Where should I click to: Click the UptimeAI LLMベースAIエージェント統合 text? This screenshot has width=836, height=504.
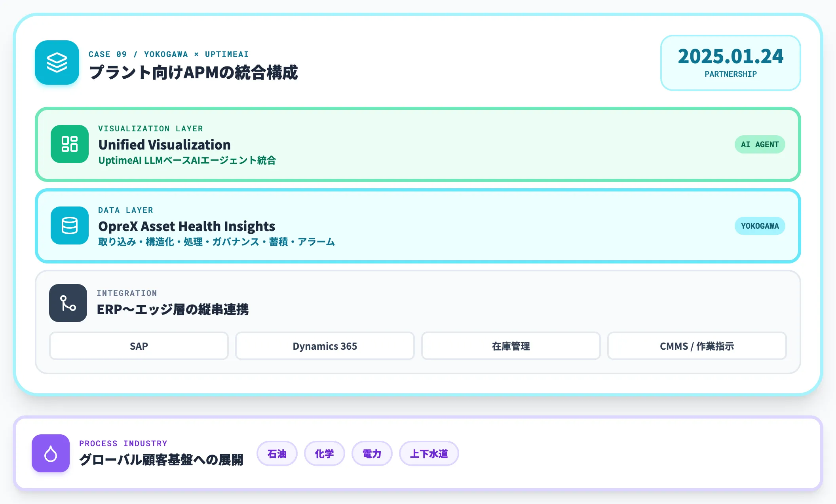click(x=187, y=160)
